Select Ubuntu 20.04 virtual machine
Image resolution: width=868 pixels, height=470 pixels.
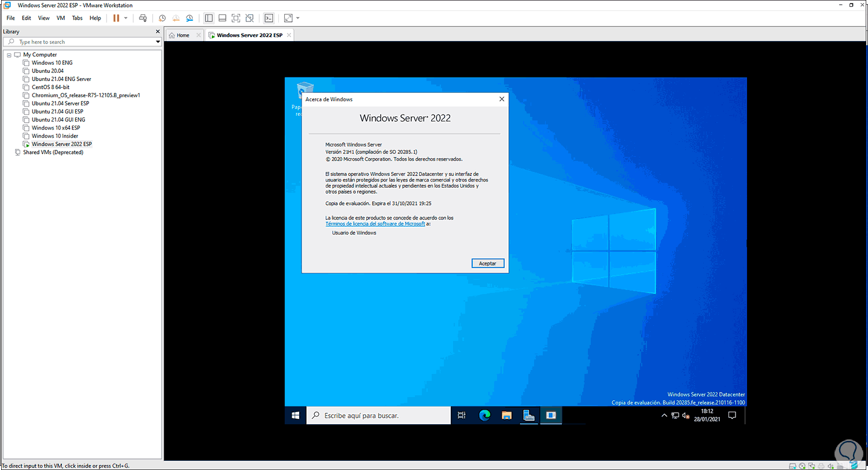(x=47, y=71)
